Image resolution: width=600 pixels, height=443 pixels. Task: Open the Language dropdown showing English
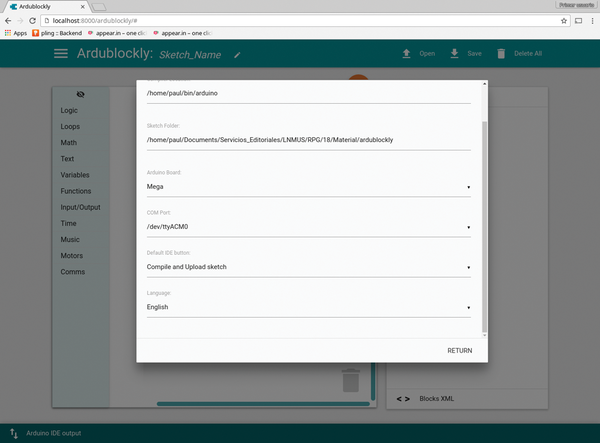click(308, 307)
